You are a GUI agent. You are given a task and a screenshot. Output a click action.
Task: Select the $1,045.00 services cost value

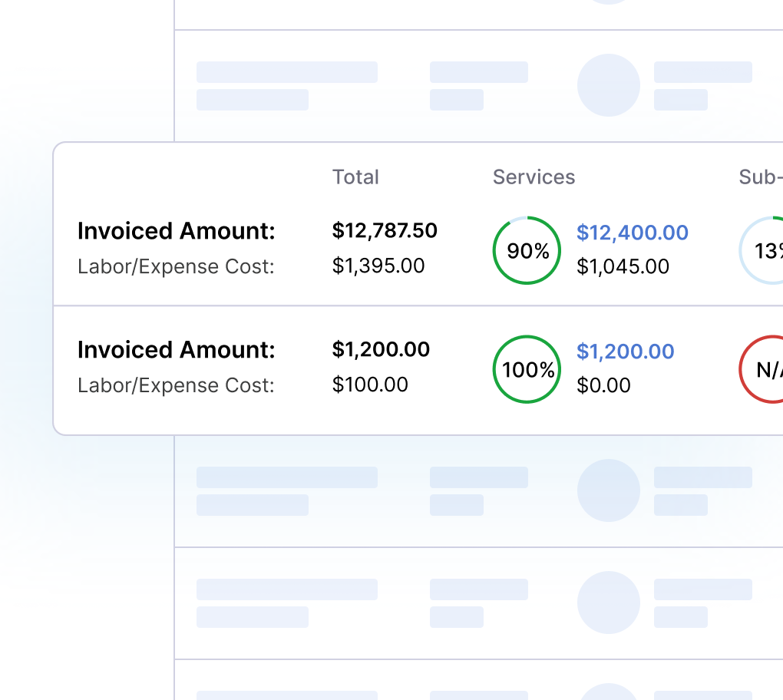623,266
